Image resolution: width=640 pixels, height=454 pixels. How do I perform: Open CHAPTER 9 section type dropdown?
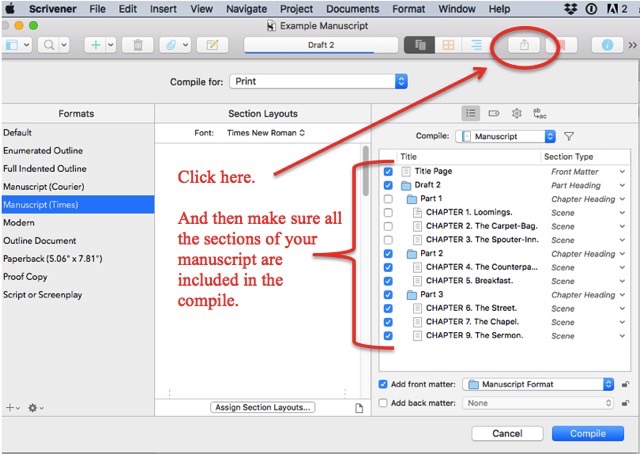pyautogui.click(x=622, y=336)
